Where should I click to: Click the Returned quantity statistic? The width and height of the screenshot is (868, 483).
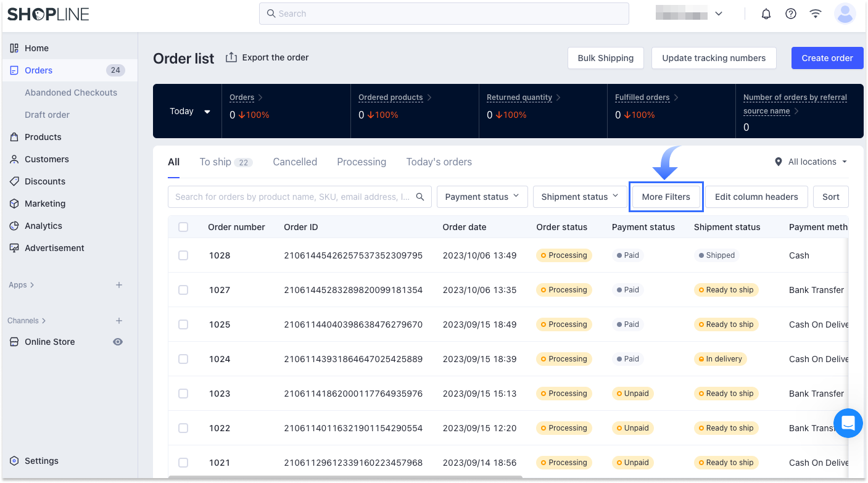(519, 97)
